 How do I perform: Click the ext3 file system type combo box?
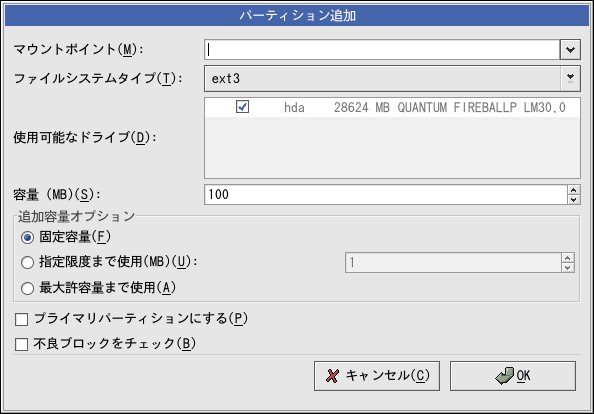[392, 78]
